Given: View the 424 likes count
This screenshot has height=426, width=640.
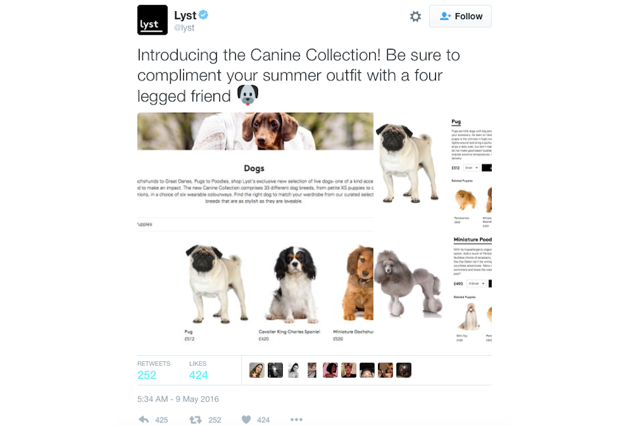Looking at the screenshot, I should pos(198,375).
